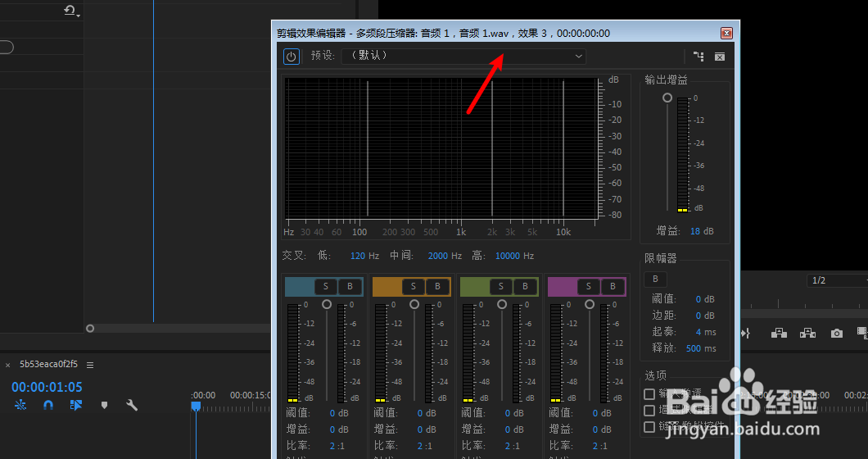Click the 120 Hz crossover line in graph

click(x=367, y=148)
